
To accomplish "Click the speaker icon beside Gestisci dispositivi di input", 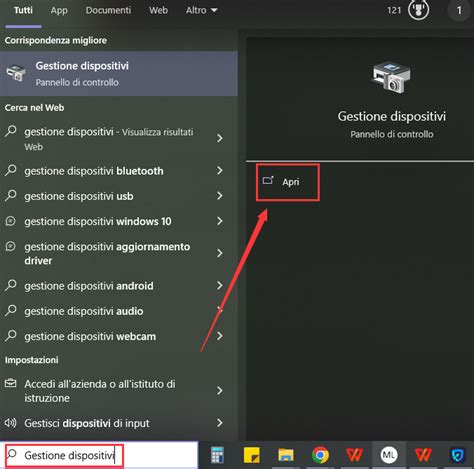I will click(x=10, y=423).
